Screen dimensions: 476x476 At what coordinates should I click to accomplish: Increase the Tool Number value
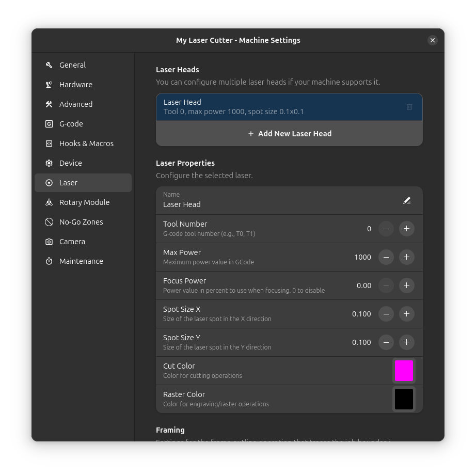click(407, 229)
